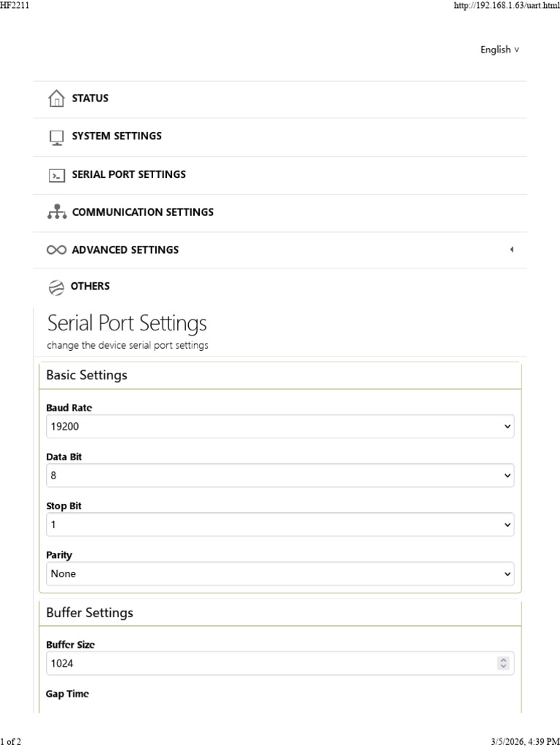Click the Buffer Size label
Viewport: 560px width, 747px height.
coord(71,645)
